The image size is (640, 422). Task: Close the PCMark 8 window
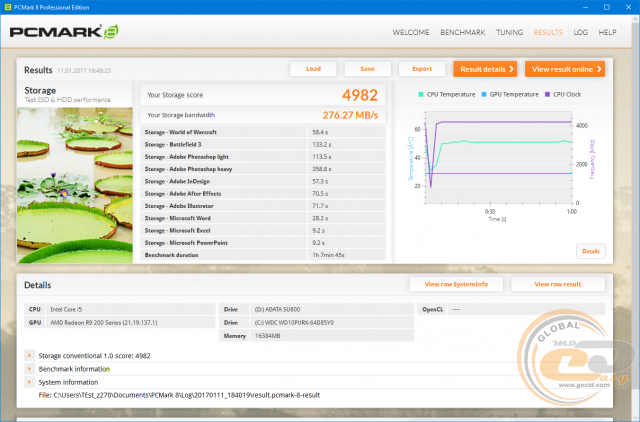(x=629, y=7)
